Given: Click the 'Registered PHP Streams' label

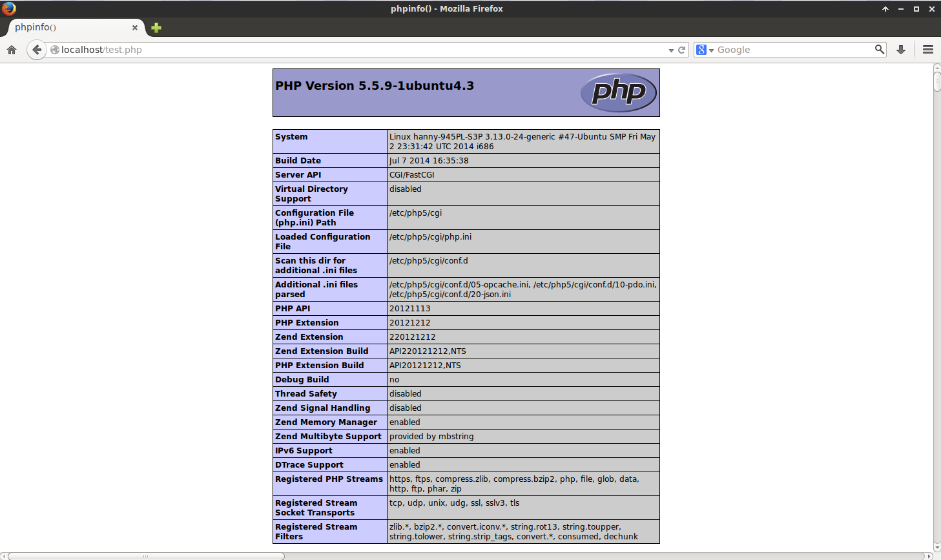Looking at the screenshot, I should tap(329, 479).
